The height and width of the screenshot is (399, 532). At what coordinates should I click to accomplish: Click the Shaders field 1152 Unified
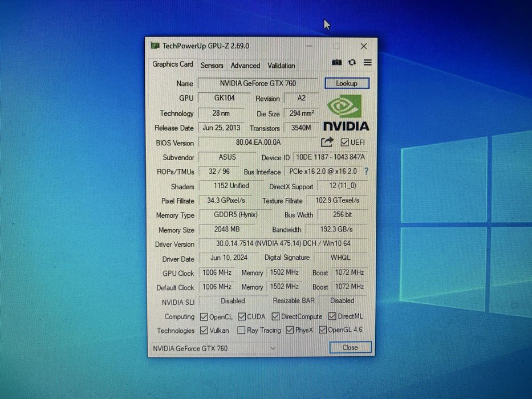tap(231, 186)
